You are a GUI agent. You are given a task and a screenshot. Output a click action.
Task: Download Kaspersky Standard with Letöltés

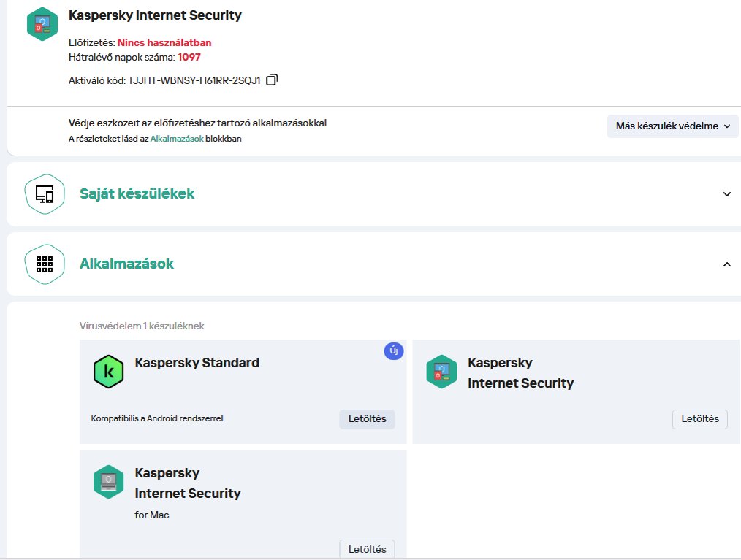[367, 419]
